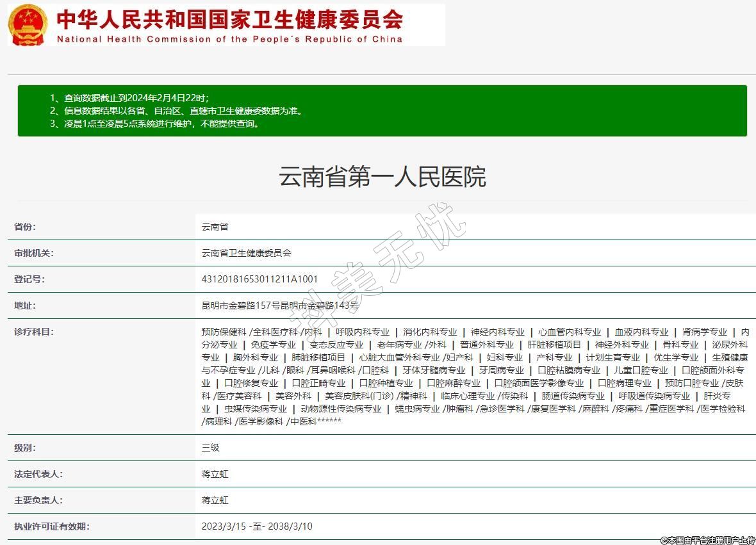
Task: Click 医学影像科 in the department list
Action: [x=261, y=421]
